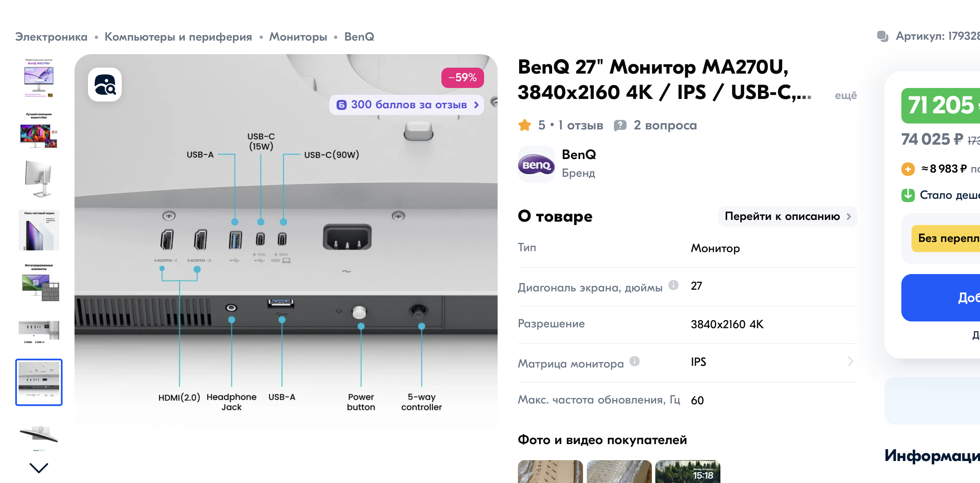Click the orange rating star icon
The image size is (980, 483).
point(525,125)
